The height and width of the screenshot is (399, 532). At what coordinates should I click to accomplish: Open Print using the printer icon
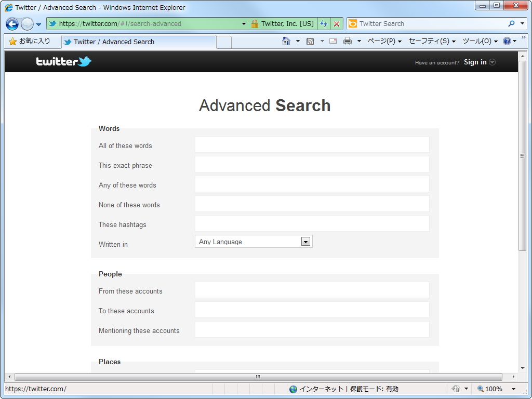click(x=347, y=41)
